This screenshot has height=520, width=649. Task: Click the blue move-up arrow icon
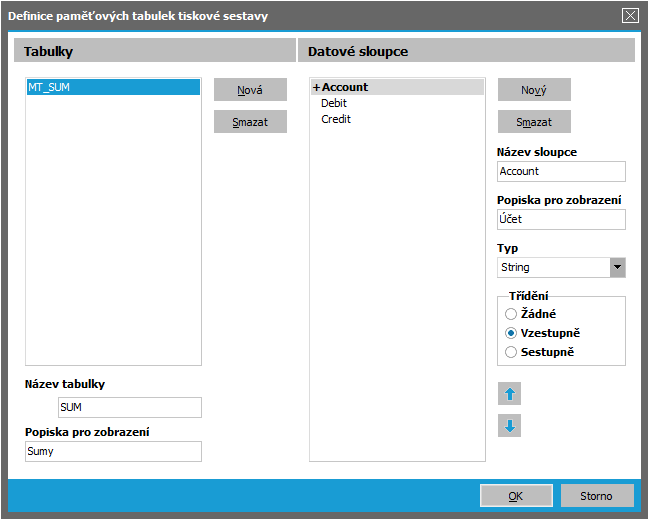(x=510, y=393)
